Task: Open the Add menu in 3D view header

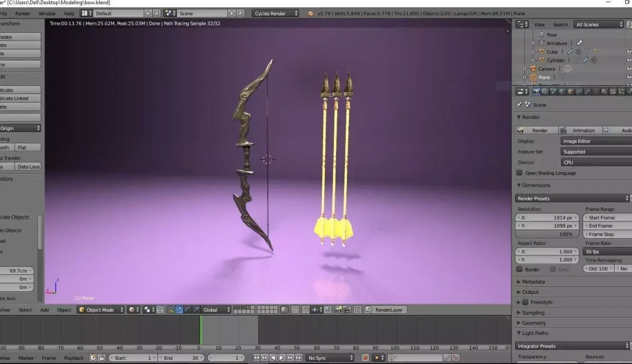Action: pyautogui.click(x=45, y=310)
